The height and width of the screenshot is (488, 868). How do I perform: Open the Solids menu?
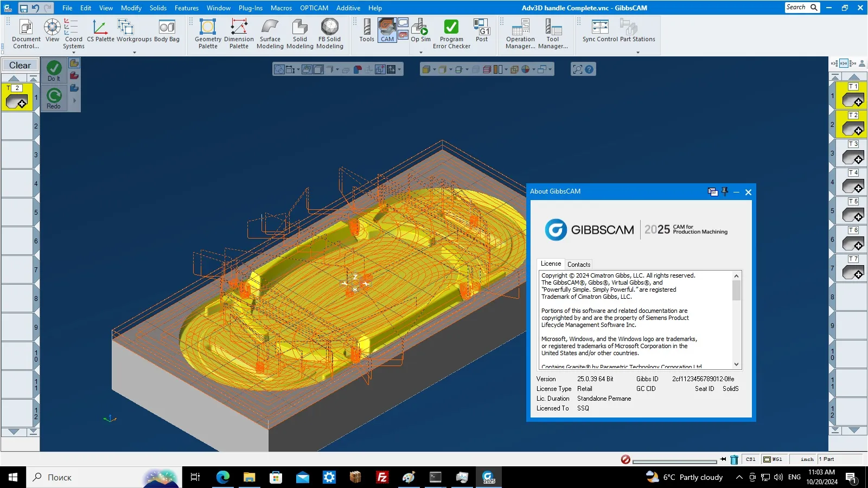[158, 8]
